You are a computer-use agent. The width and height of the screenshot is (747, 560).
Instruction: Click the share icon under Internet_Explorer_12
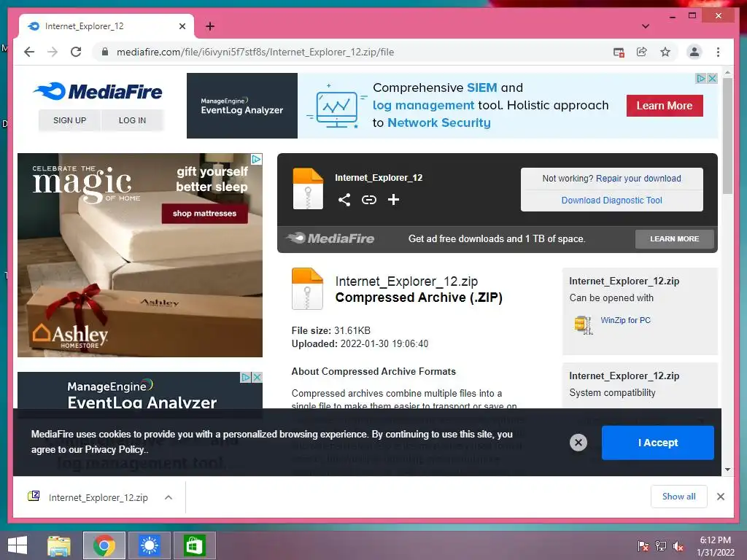pos(344,200)
